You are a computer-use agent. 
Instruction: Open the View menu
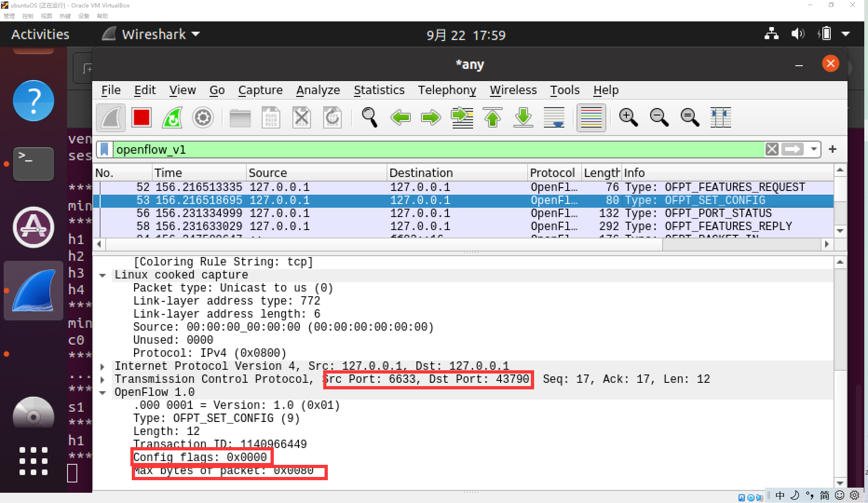point(182,90)
